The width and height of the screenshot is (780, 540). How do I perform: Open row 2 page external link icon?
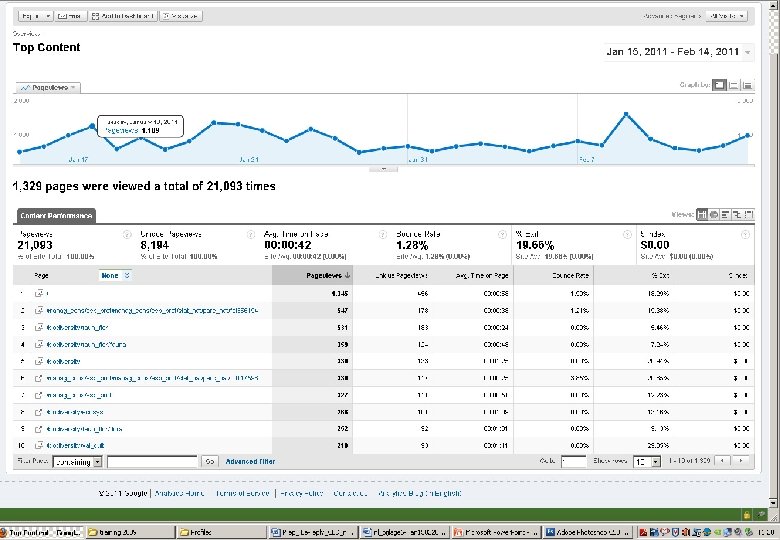pos(38,310)
